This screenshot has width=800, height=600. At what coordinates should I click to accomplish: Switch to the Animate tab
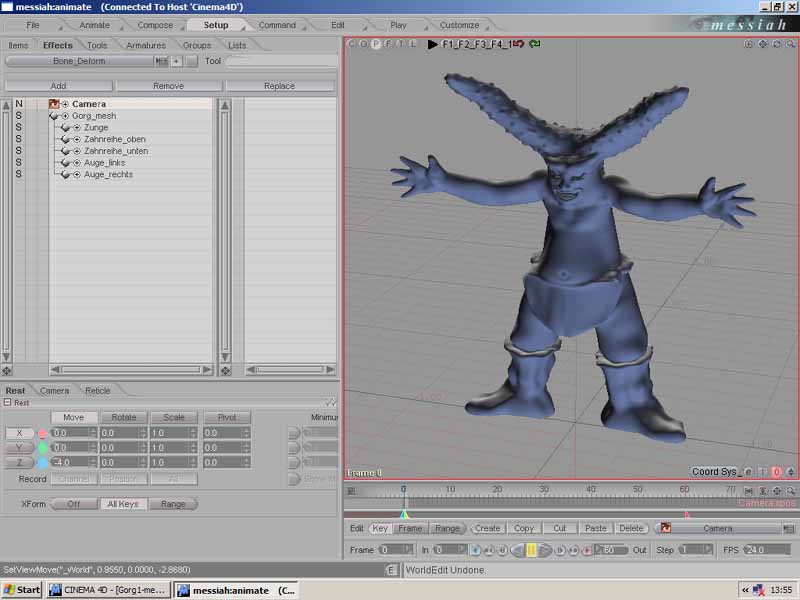94,25
